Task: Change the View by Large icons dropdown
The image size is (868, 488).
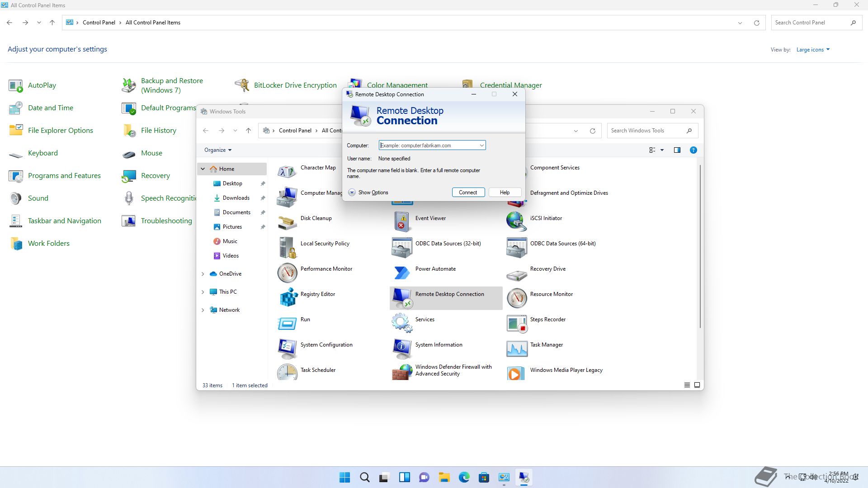Action: click(813, 50)
